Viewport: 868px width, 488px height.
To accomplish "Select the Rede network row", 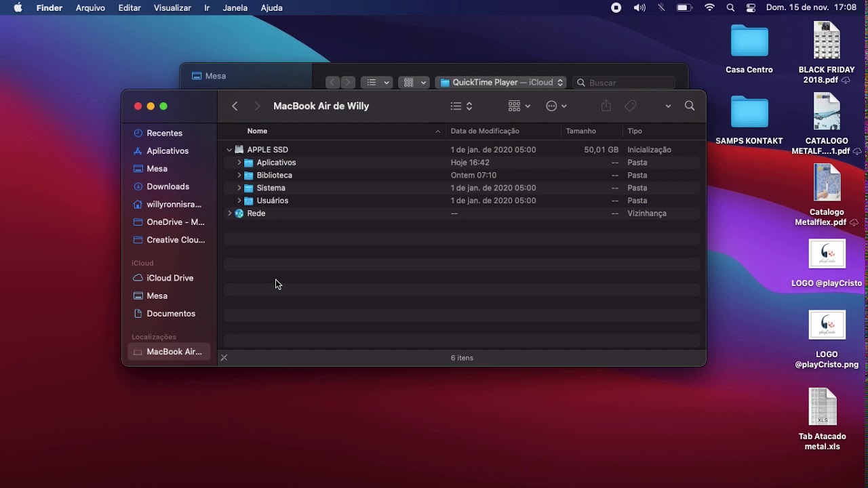I will pyautogui.click(x=462, y=213).
